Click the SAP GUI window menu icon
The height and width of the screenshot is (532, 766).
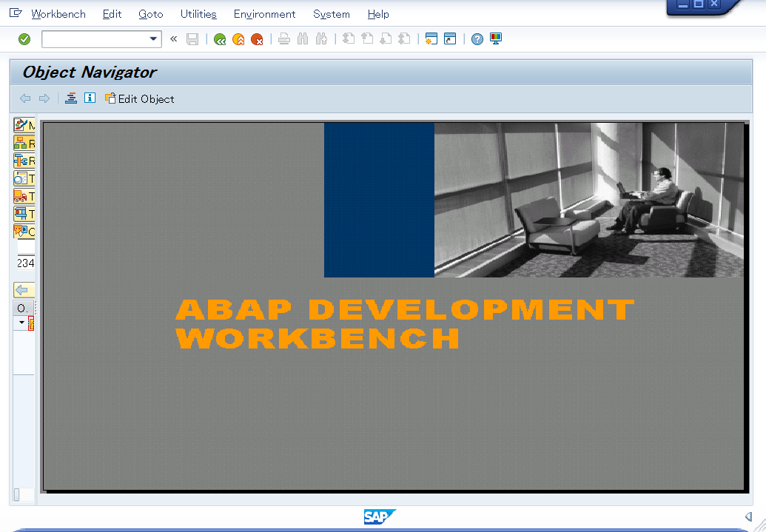(x=16, y=13)
